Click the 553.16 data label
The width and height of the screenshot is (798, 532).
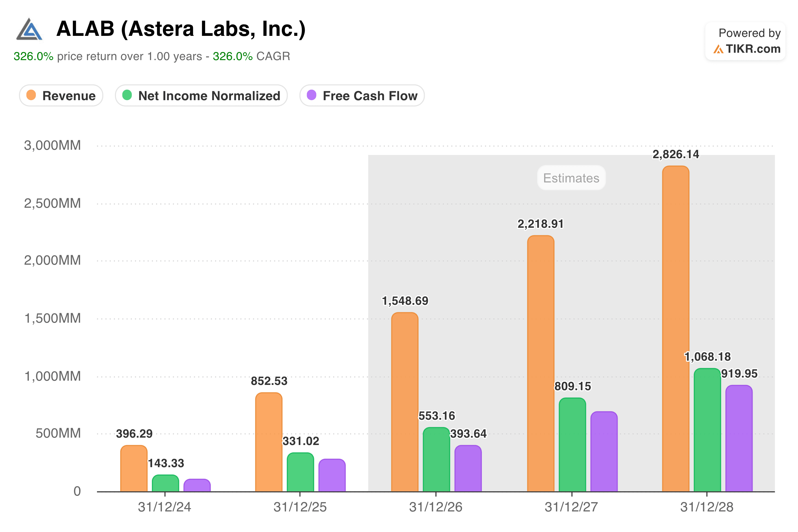click(x=437, y=416)
